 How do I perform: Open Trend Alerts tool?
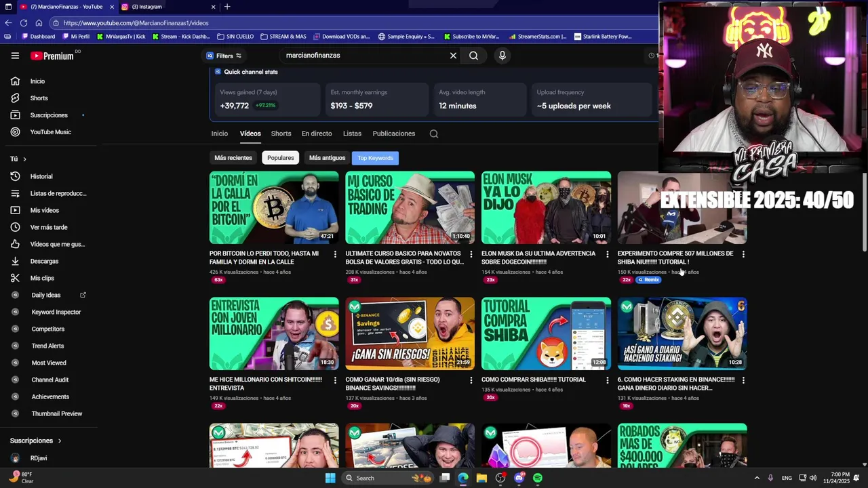click(47, 346)
